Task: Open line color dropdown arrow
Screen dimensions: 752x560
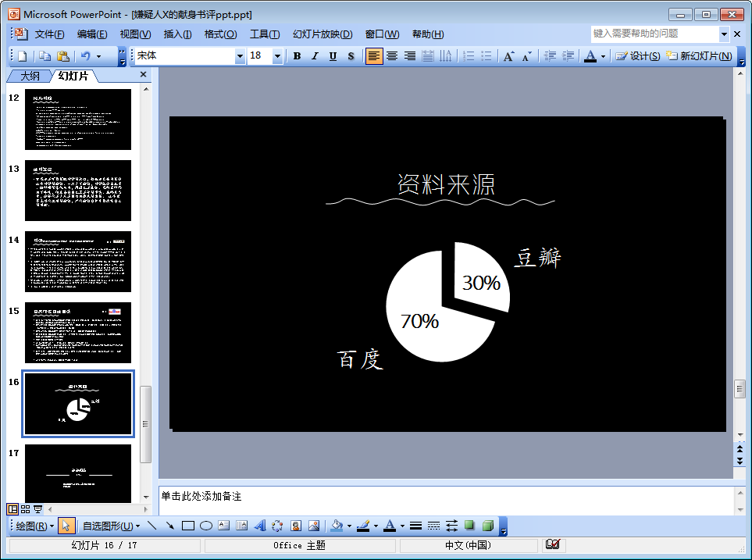Action: 376,526
